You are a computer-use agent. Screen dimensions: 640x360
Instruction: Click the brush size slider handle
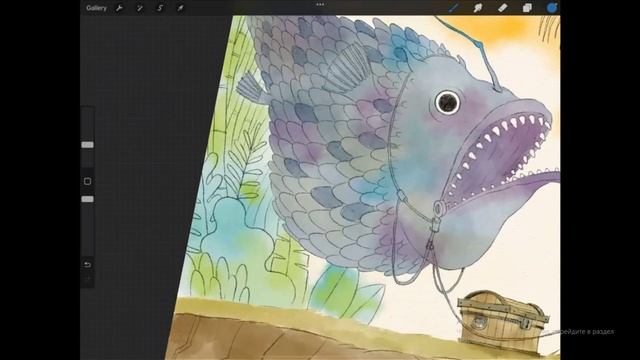point(87,145)
